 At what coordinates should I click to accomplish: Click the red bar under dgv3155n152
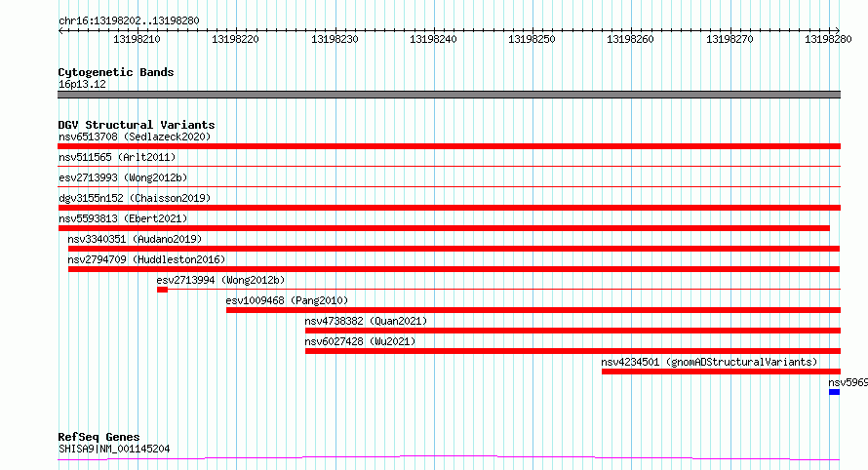(x=449, y=208)
